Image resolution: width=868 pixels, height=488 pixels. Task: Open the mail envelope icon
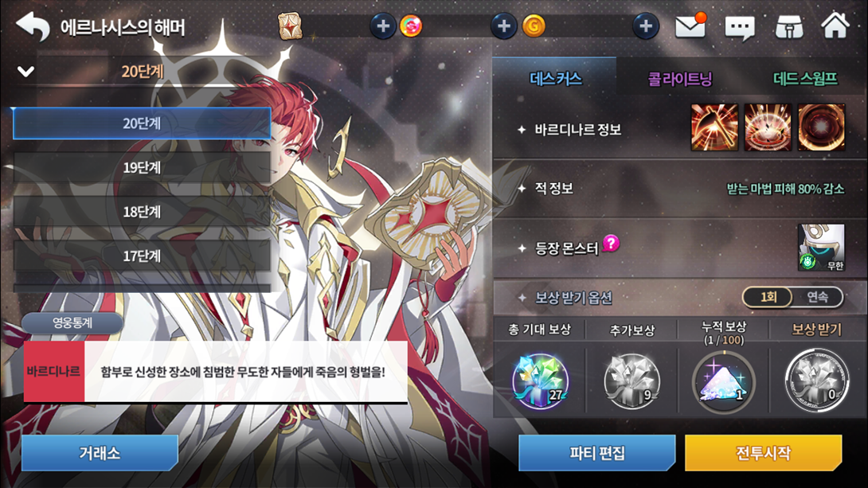690,25
